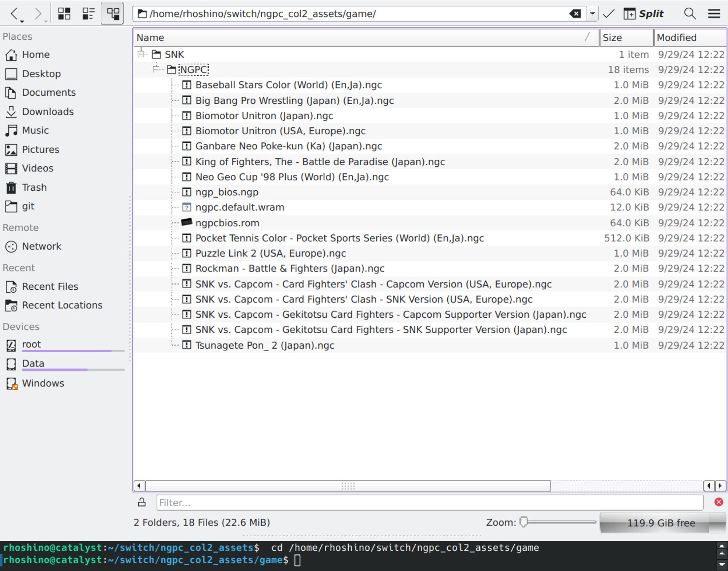Image resolution: width=728 pixels, height=571 pixels.
Task: Select Biomotor Unitron (USA, Europe).ngc
Action: [x=280, y=131]
